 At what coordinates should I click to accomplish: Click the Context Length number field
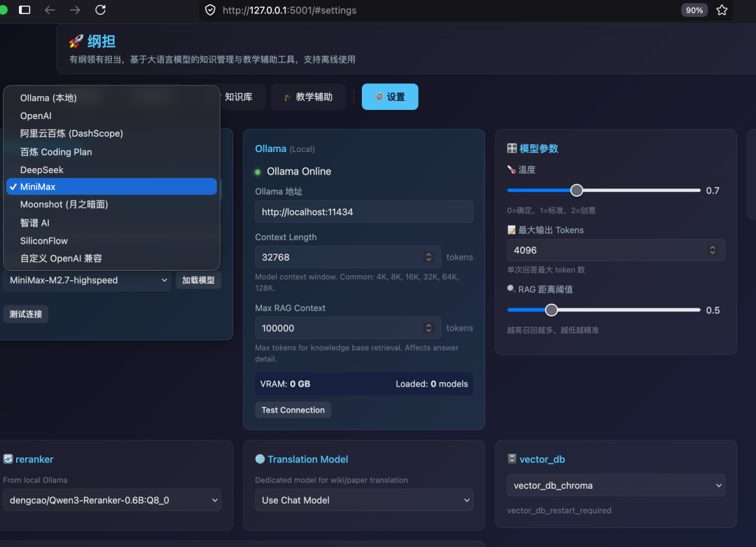(348, 257)
